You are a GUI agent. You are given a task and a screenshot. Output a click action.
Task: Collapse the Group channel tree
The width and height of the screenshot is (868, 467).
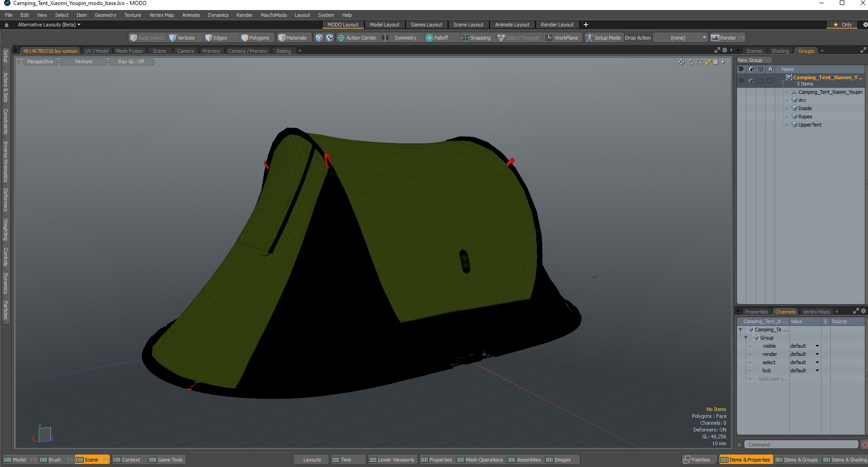click(746, 338)
